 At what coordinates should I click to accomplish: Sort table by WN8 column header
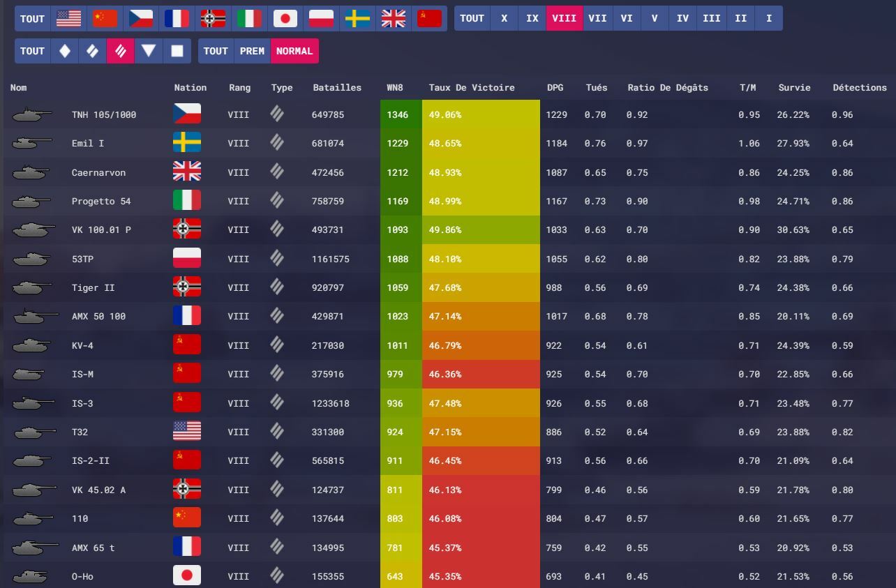click(x=394, y=88)
